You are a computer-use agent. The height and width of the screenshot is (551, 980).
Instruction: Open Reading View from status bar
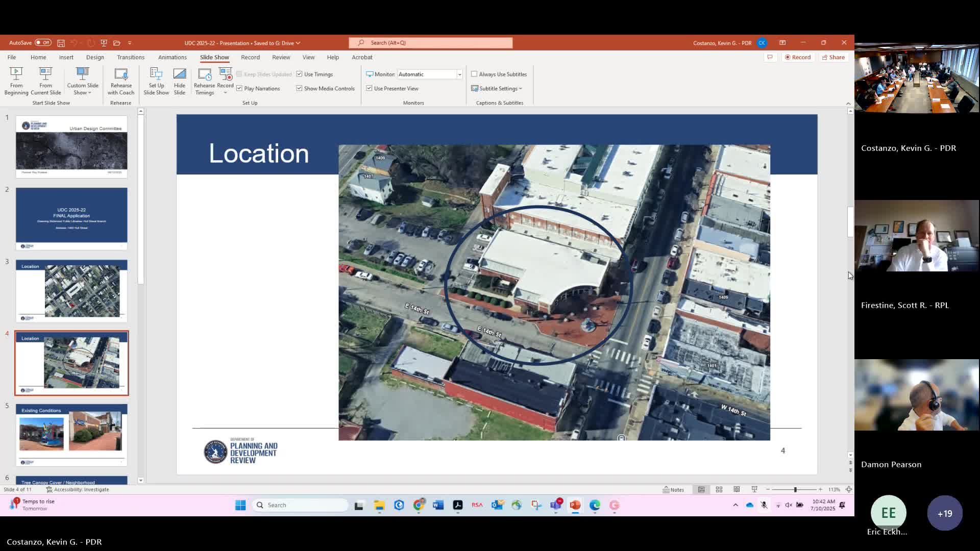coord(737,489)
